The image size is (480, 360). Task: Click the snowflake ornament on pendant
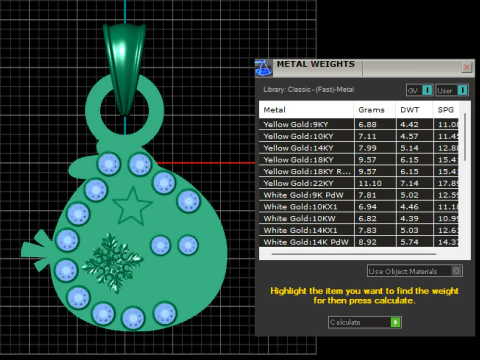point(113,262)
